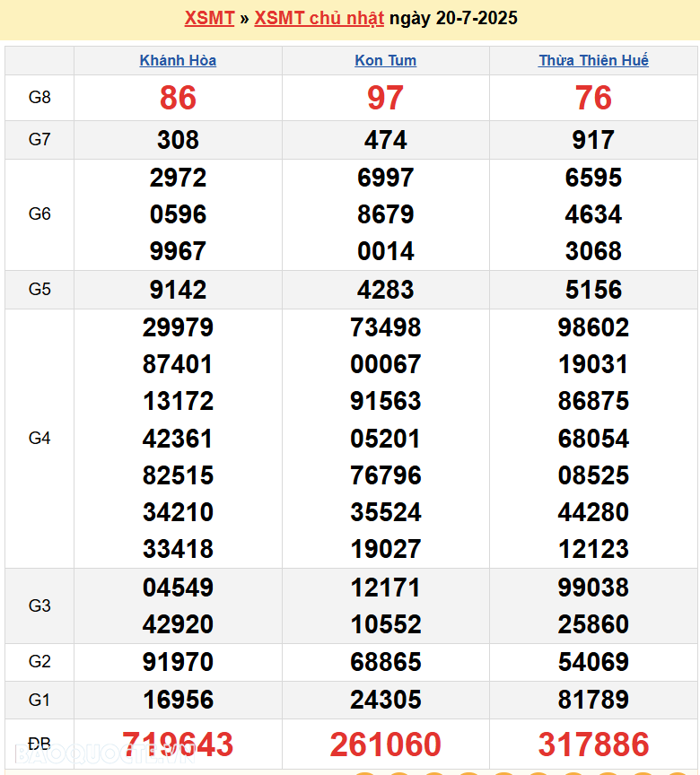
Task: Open the Khánh Hòa province link
Action: tap(178, 60)
